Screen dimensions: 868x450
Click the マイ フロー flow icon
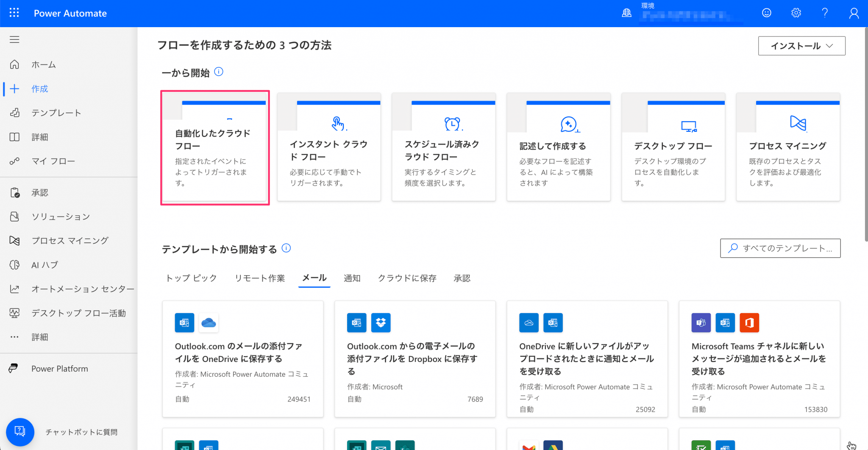(14, 161)
